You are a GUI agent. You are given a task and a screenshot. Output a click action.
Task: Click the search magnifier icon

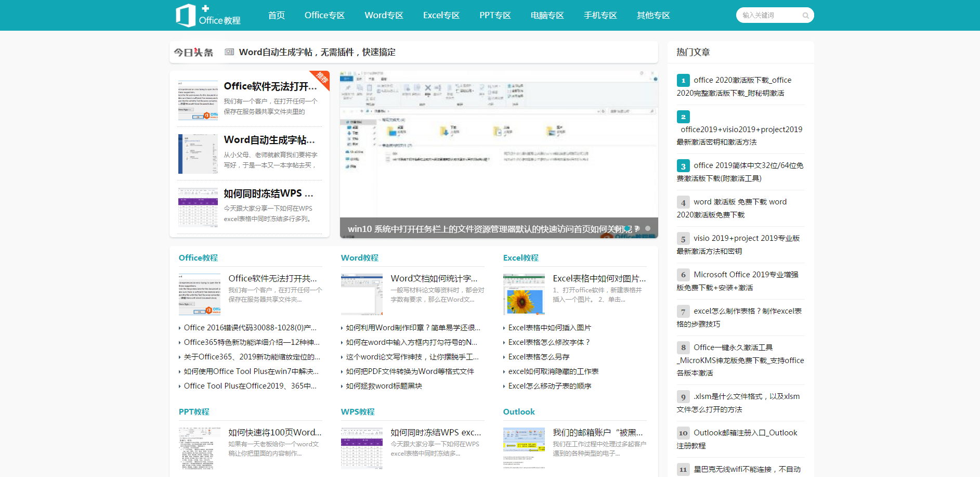point(805,16)
